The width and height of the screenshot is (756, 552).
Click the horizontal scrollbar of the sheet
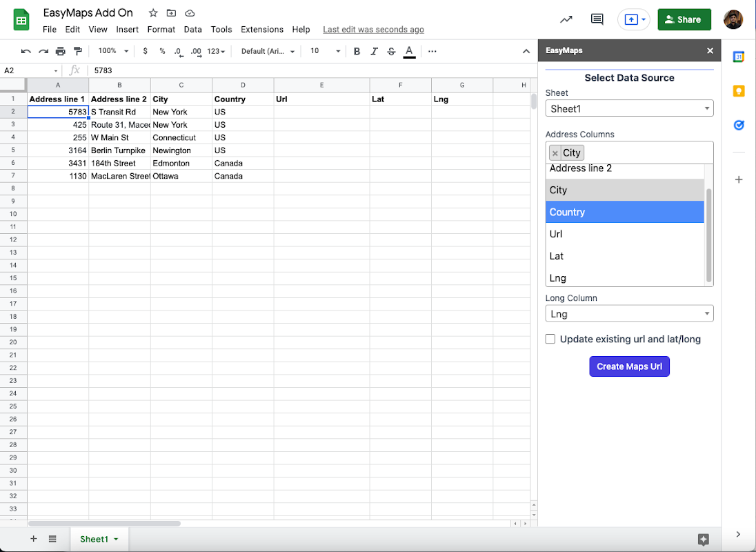104,524
